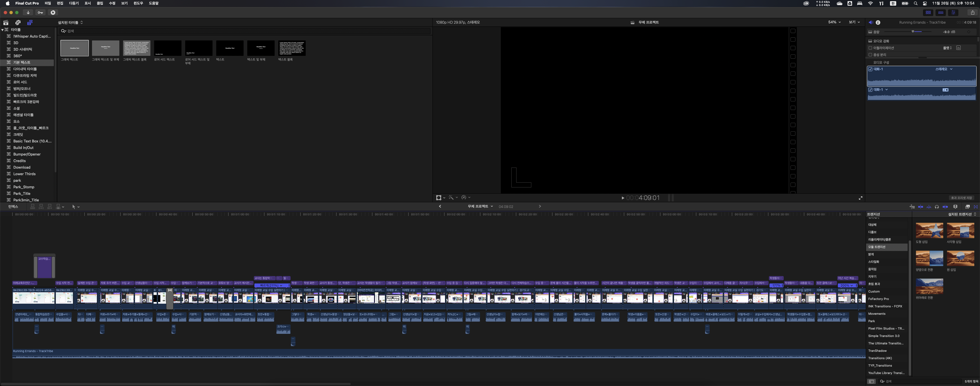Image resolution: width=980 pixels, height=386 pixels.
Task: Enable the 음성 분리 checkbox
Action: point(870,55)
